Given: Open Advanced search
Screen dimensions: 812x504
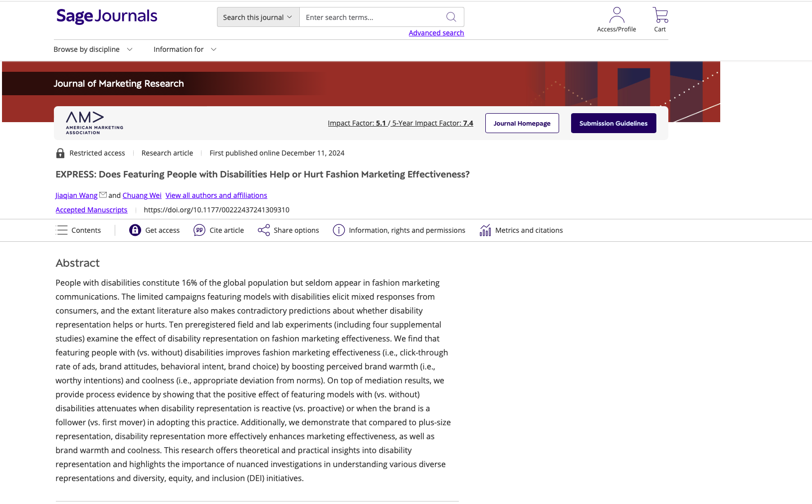Looking at the screenshot, I should click(436, 32).
